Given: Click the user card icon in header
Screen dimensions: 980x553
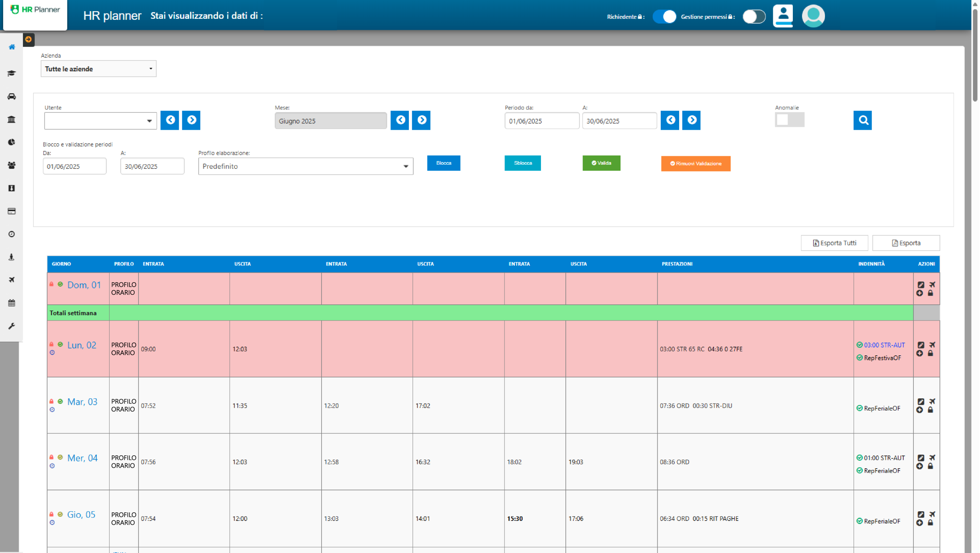Looking at the screenshot, I should tap(782, 16).
